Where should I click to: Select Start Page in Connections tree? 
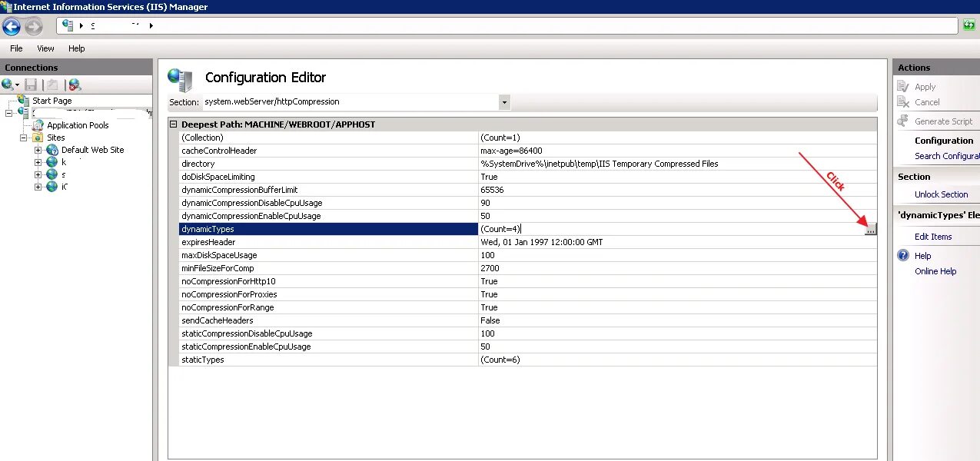[x=52, y=101]
